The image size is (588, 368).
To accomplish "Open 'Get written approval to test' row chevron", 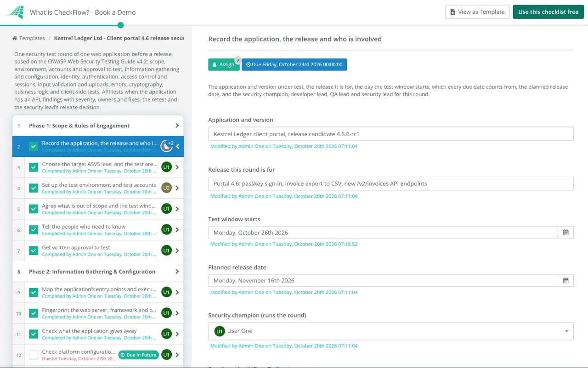I will (177, 251).
